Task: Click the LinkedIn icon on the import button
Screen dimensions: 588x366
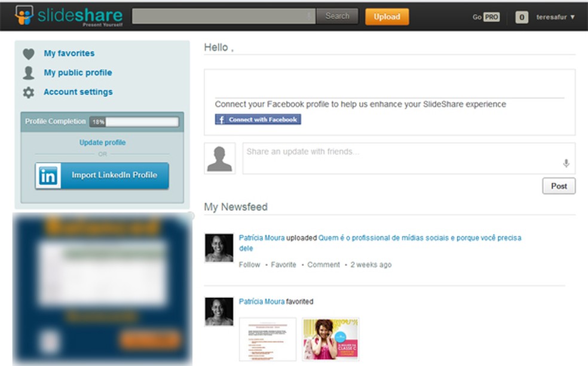Action: coord(48,176)
